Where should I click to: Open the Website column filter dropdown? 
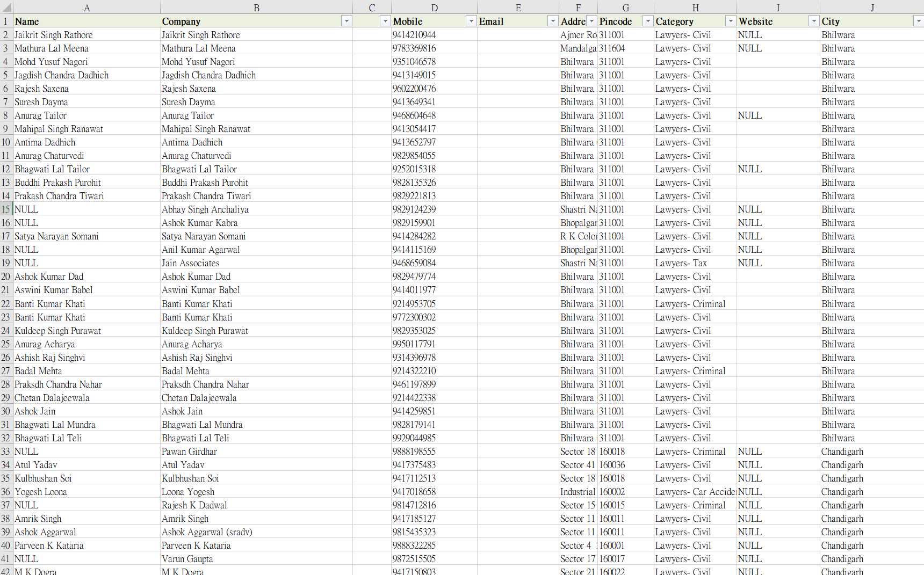pyautogui.click(x=814, y=21)
